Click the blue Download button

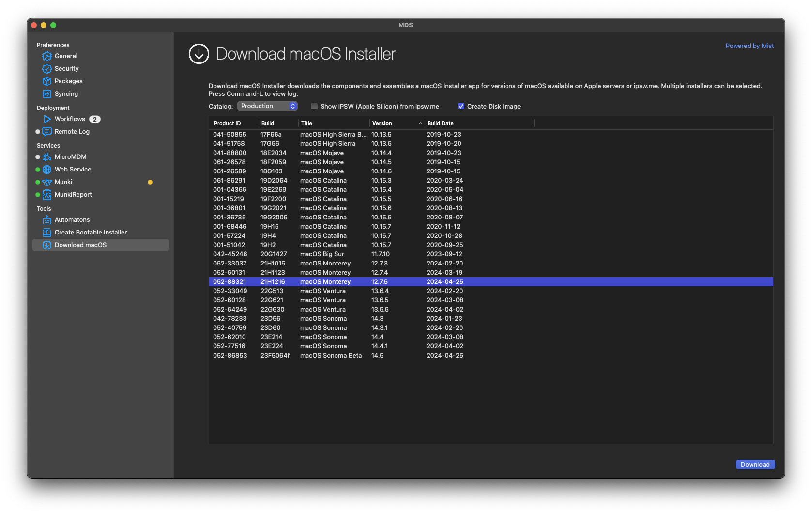(x=755, y=464)
